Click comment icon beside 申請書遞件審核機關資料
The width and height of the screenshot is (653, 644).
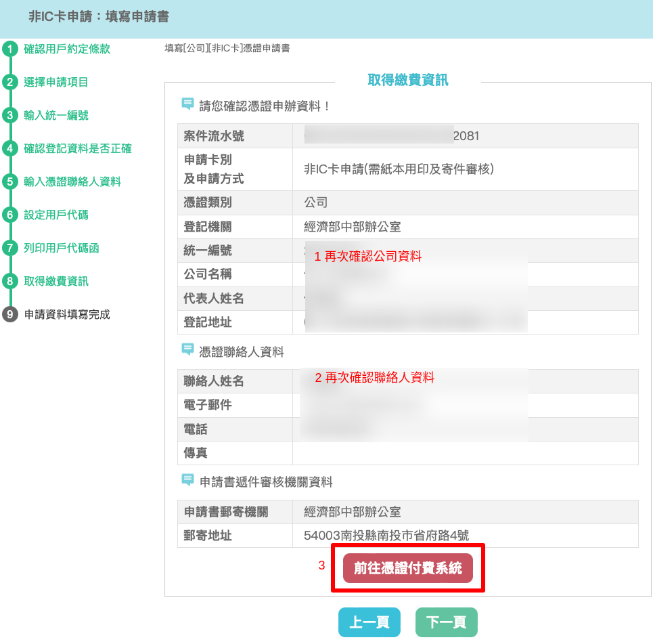(x=188, y=479)
